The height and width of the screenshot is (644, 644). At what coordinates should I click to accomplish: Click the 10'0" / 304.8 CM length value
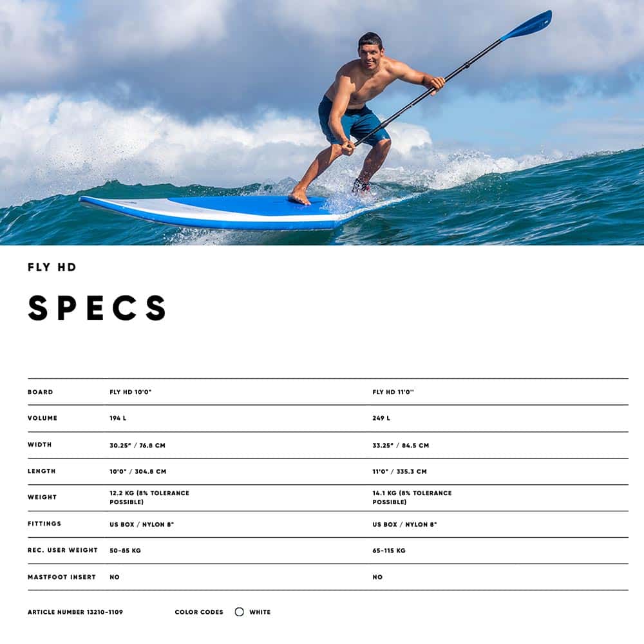coord(138,471)
